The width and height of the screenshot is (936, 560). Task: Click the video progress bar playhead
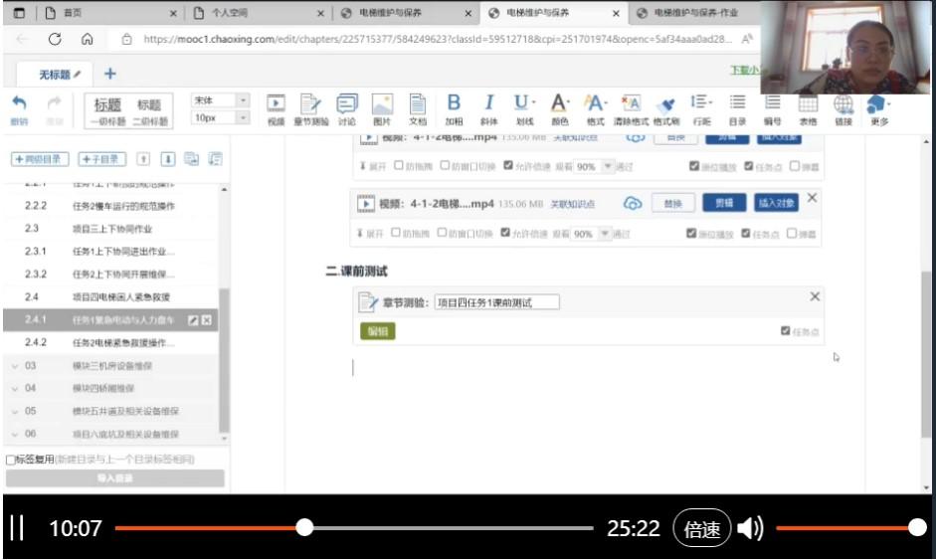point(305,528)
